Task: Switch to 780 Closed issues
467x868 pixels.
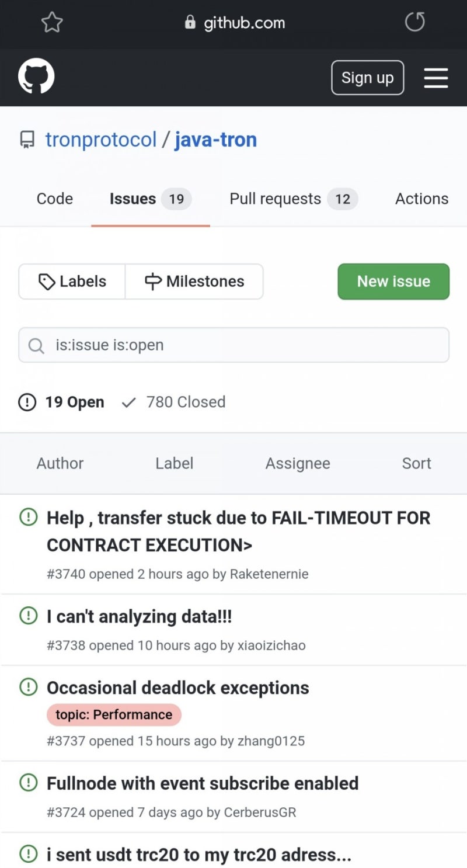Action: coord(174,402)
